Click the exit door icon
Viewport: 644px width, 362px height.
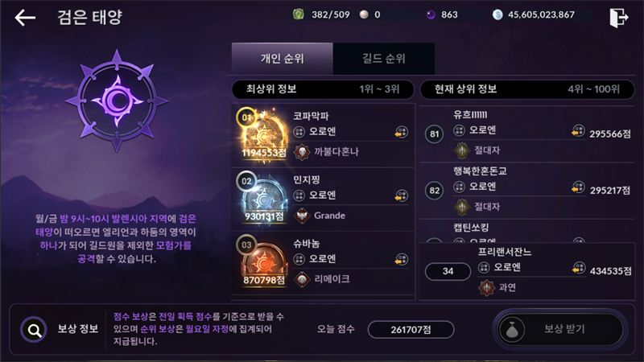pos(618,18)
